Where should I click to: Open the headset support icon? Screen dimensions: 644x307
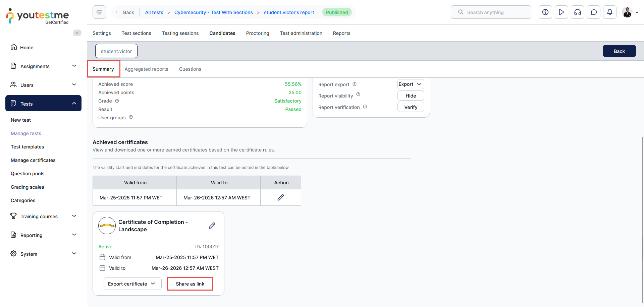click(x=577, y=12)
